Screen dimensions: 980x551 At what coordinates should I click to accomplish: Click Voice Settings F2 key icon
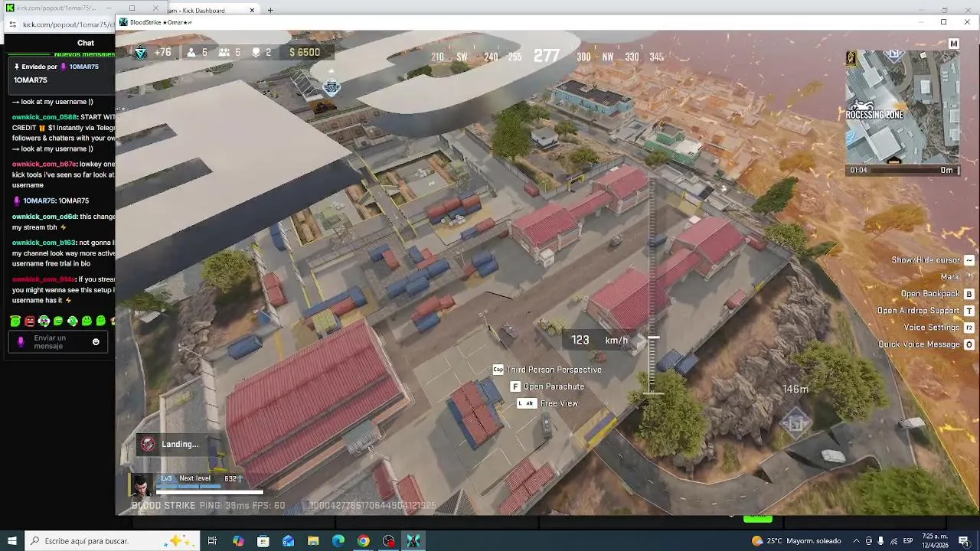point(969,328)
